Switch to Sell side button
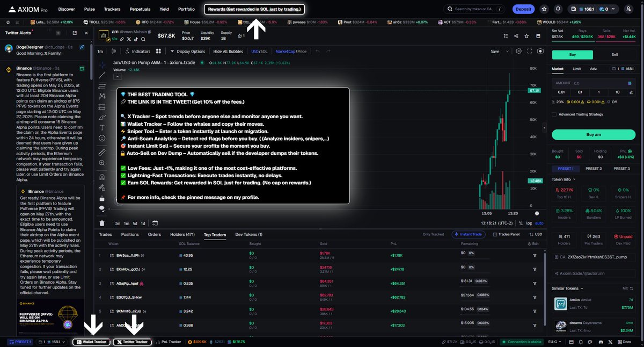 click(x=614, y=55)
